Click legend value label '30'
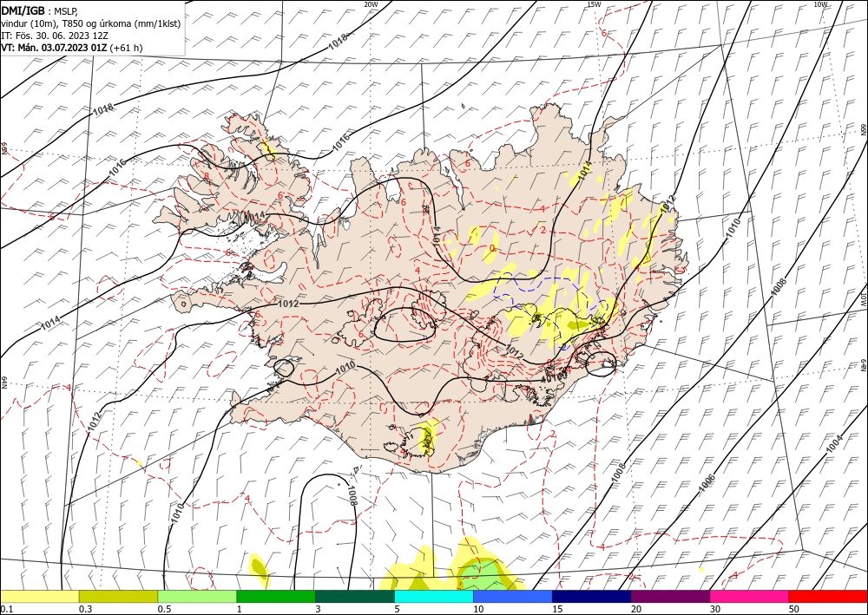The height and width of the screenshot is (615, 868). pos(715,609)
